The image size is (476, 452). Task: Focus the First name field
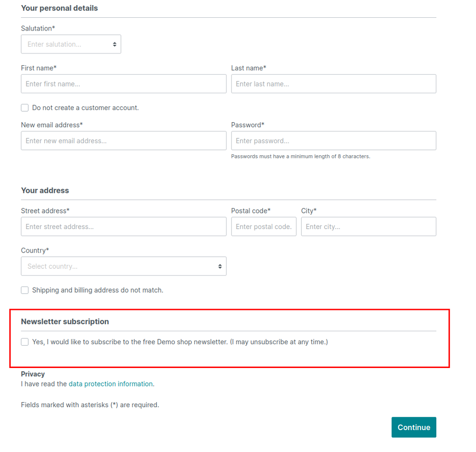(124, 84)
